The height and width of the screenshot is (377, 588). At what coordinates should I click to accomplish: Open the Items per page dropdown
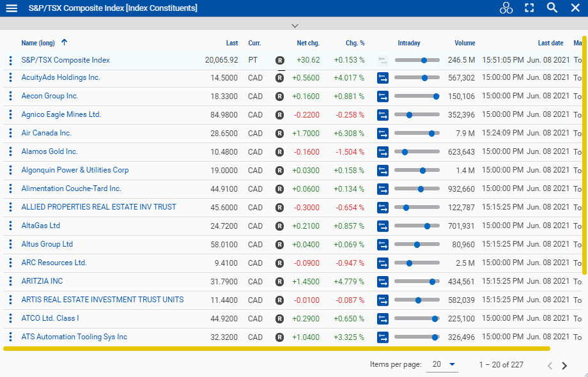[442, 364]
